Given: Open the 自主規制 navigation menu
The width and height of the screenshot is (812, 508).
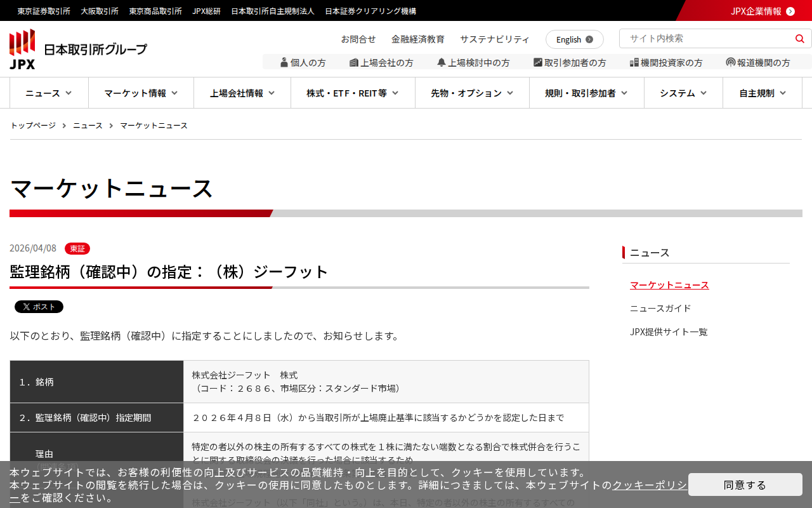Looking at the screenshot, I should click(763, 93).
